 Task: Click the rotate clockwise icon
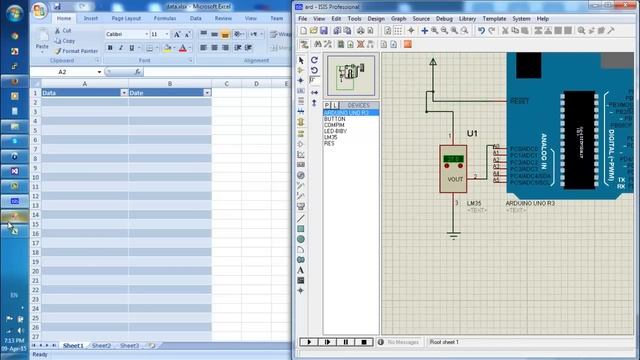coord(314,60)
